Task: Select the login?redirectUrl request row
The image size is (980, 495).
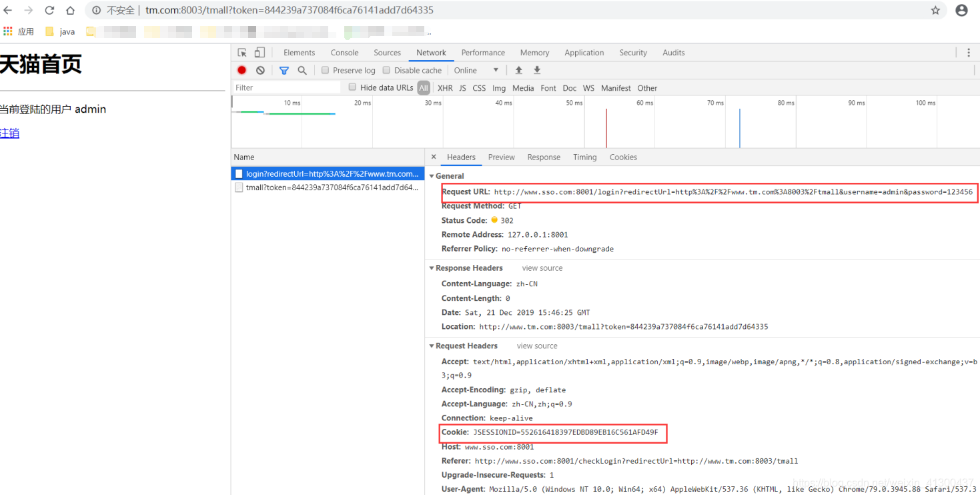Action: click(328, 173)
